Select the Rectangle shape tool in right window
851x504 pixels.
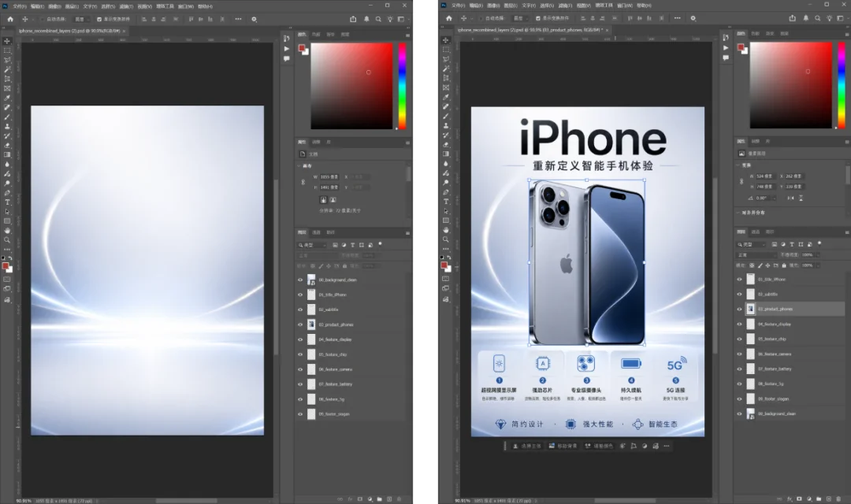pos(445,220)
